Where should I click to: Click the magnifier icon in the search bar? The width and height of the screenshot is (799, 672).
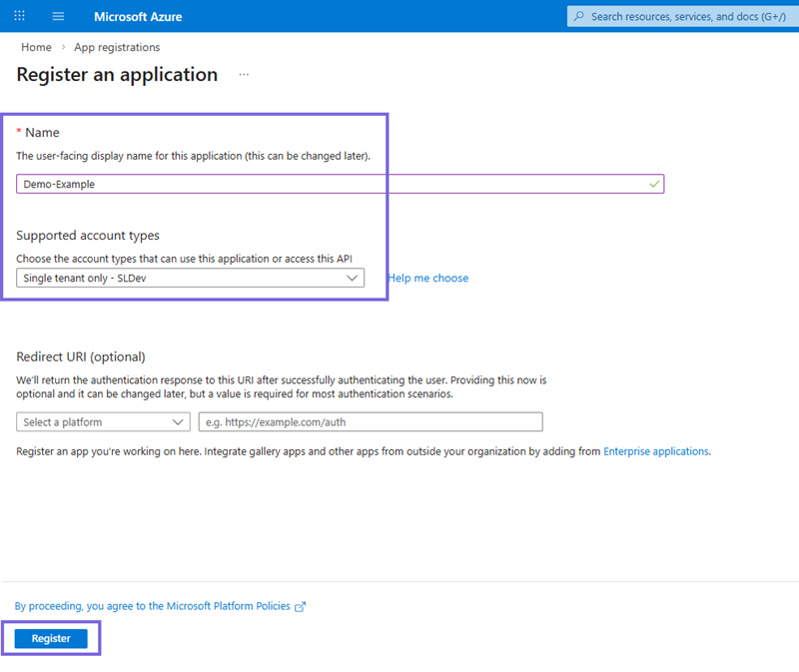[580, 15]
